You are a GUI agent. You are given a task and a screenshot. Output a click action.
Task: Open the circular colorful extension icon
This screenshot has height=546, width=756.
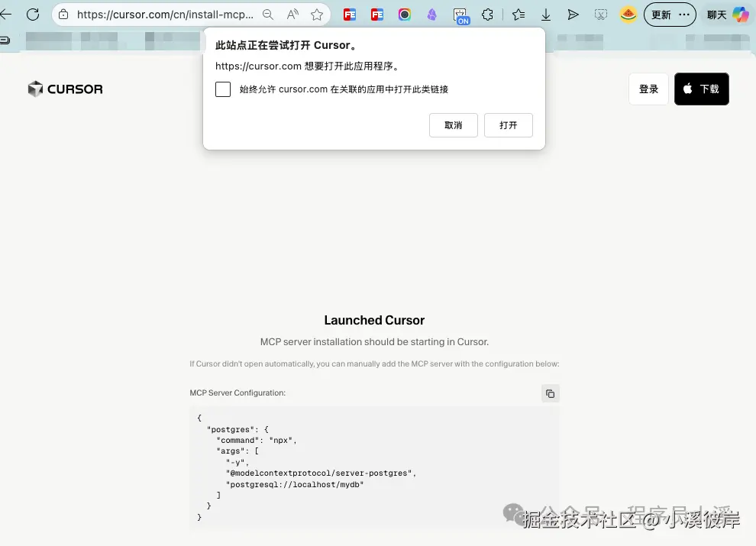pos(405,15)
